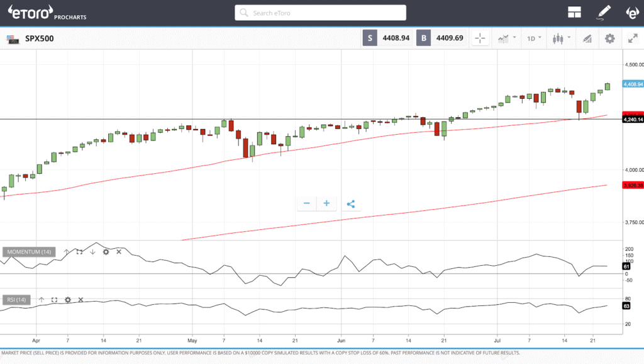Move the RSI panel up
644x364 pixels.
42,300
